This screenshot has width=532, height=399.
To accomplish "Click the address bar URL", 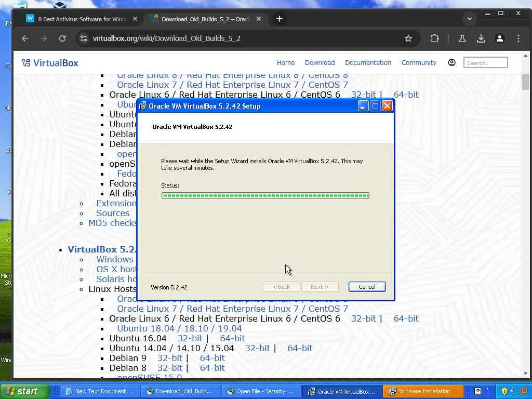I will (167, 38).
